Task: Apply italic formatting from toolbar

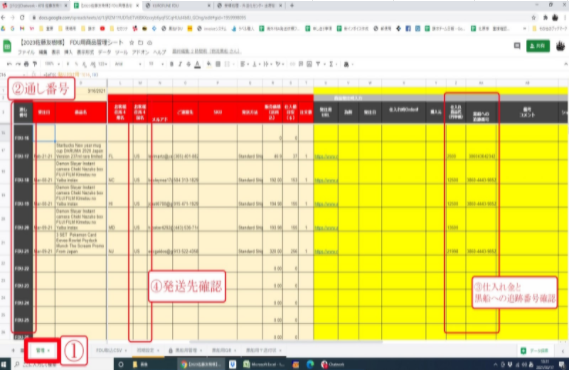Action: tap(180, 64)
